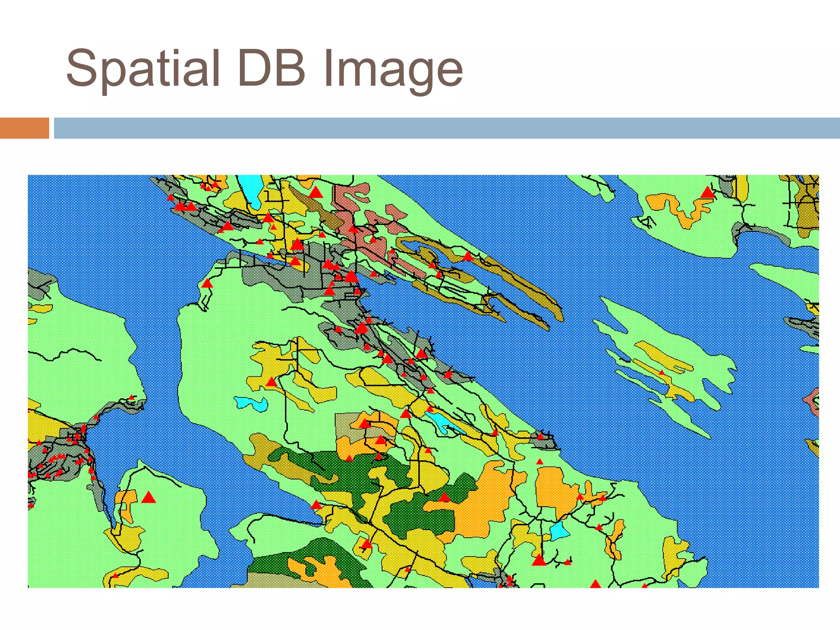Click the spatial map image

pos(423,381)
